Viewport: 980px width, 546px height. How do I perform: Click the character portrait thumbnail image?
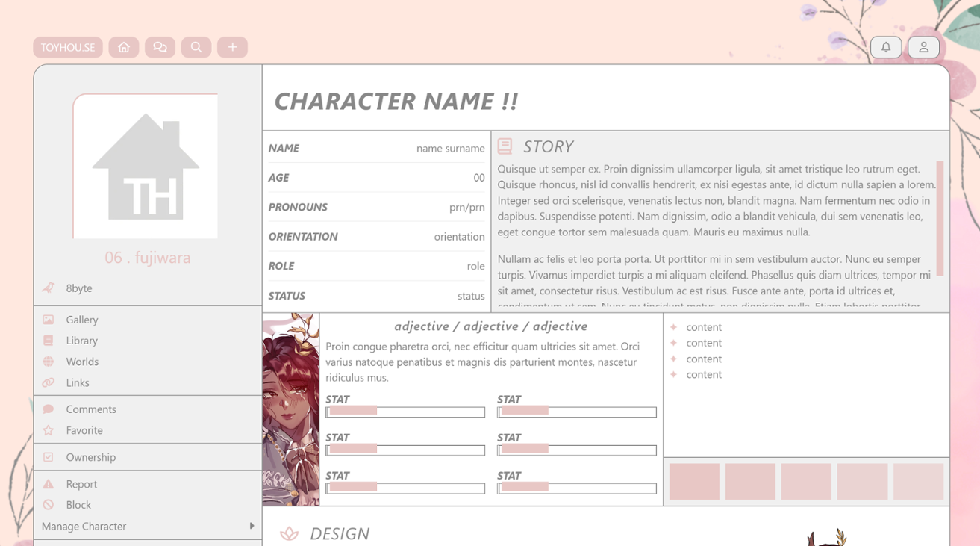point(290,409)
